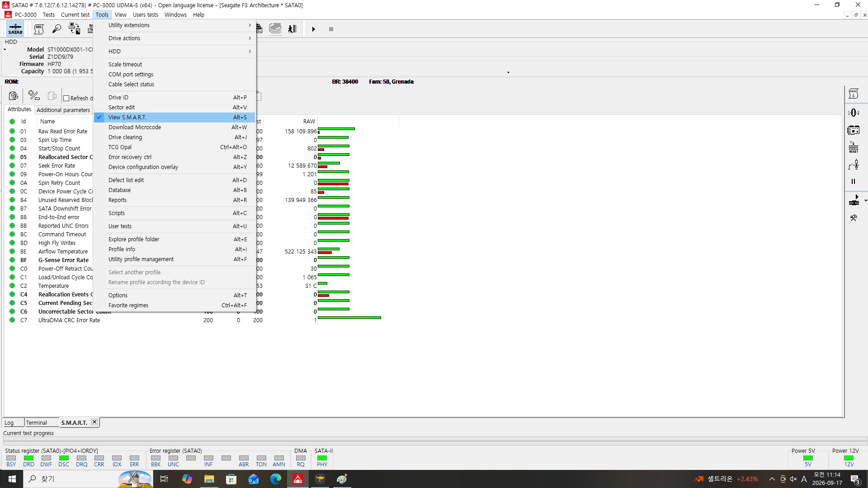Click Download Microcode menu entry
The height and width of the screenshot is (488, 868).
pos(175,127)
